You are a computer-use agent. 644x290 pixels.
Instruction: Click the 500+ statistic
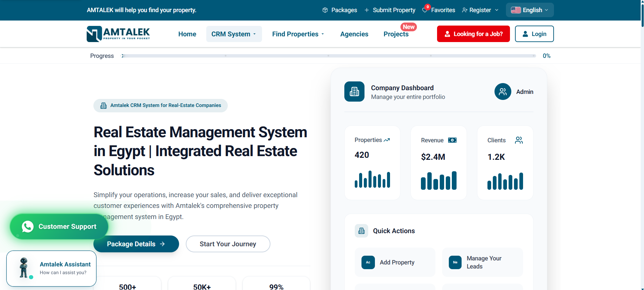pyautogui.click(x=128, y=287)
